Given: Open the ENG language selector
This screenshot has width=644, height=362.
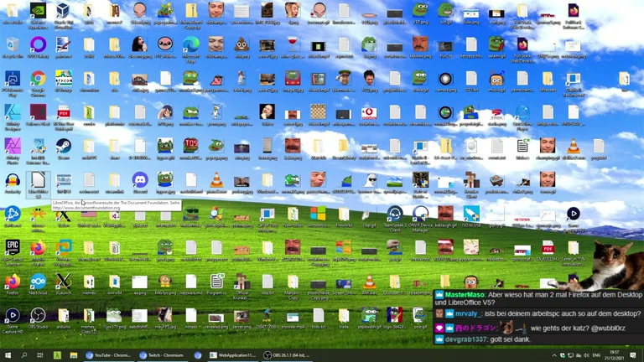Looking at the screenshot, I should click(595, 355).
